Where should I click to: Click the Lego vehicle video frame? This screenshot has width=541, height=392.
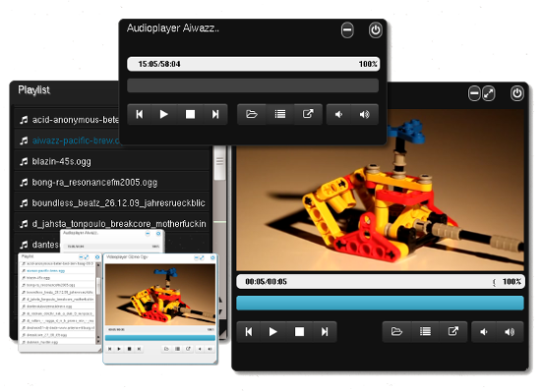coord(380,190)
